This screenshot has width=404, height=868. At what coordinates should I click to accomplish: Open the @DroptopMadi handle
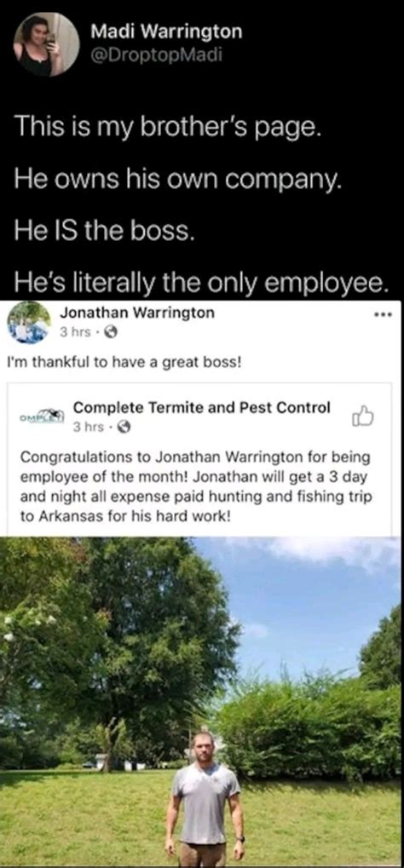tap(156, 56)
